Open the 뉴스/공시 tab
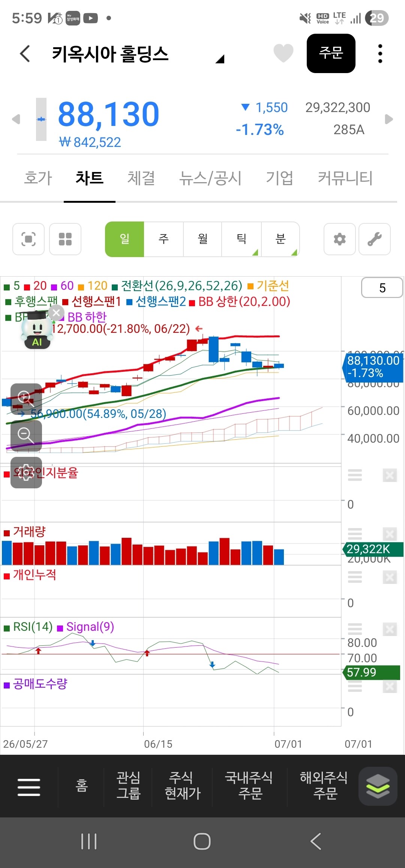The height and width of the screenshot is (868, 405). pos(210,178)
